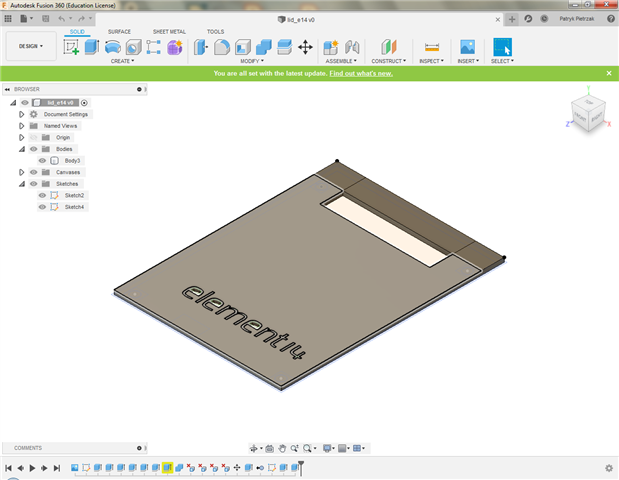Switch to the SURFACE tab
The width and height of the screenshot is (619, 480).
click(x=119, y=31)
